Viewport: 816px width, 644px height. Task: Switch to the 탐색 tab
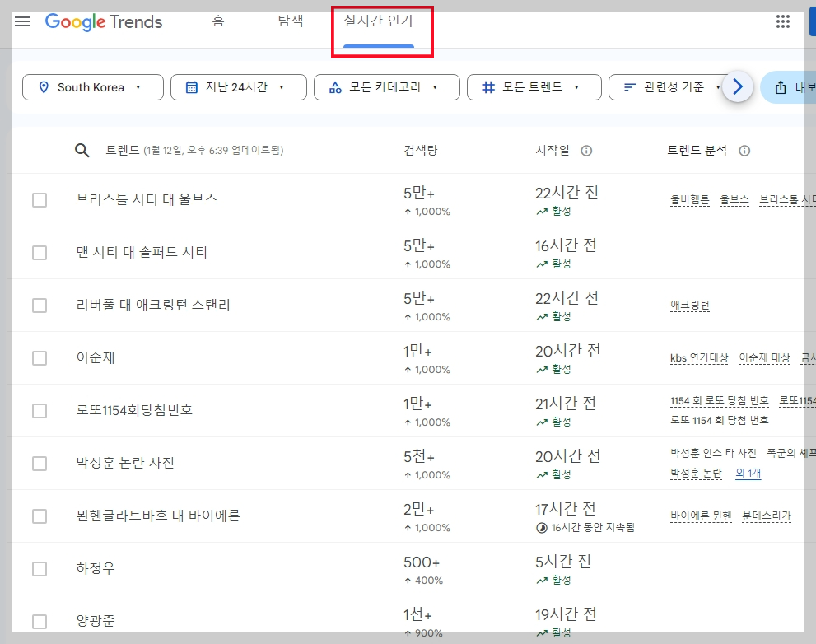[x=291, y=21]
